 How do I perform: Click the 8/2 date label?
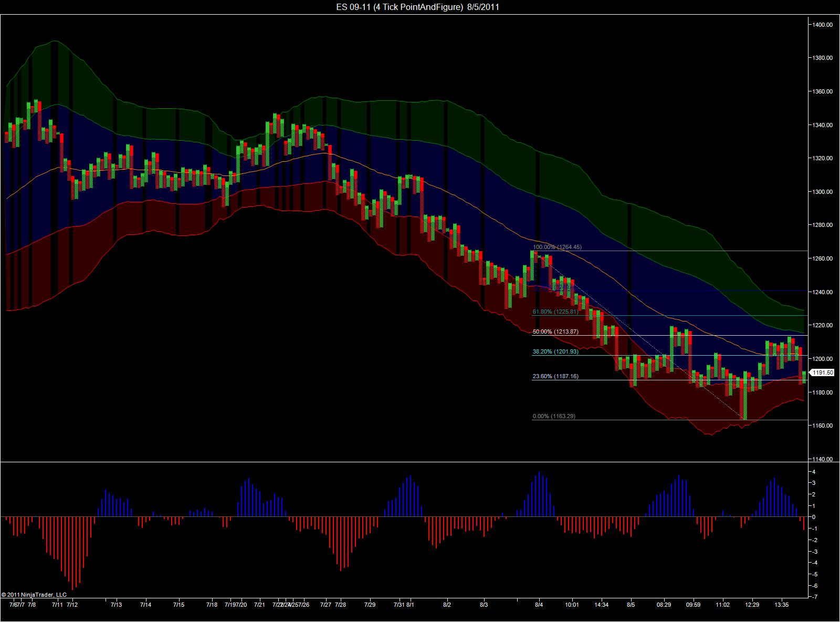coord(447,605)
